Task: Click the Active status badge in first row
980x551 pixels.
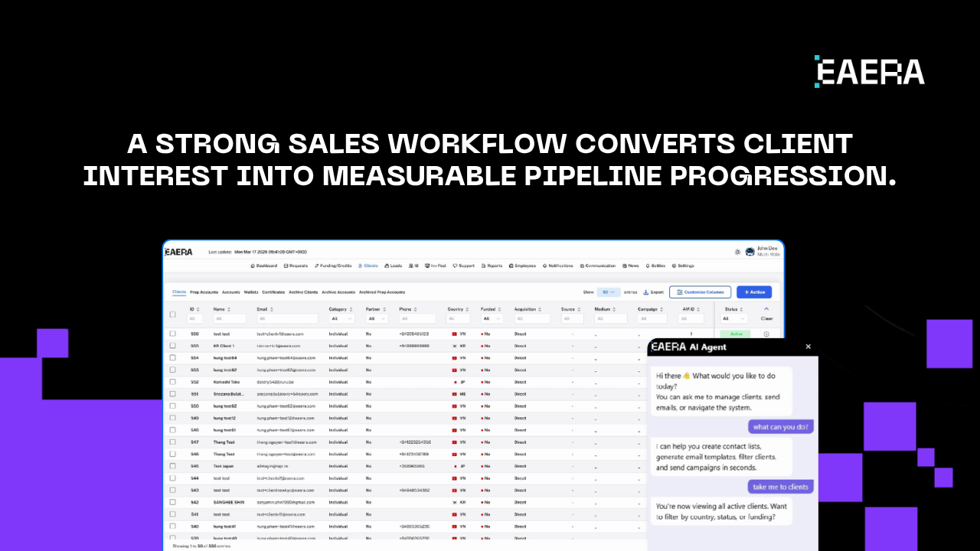Action: point(736,334)
